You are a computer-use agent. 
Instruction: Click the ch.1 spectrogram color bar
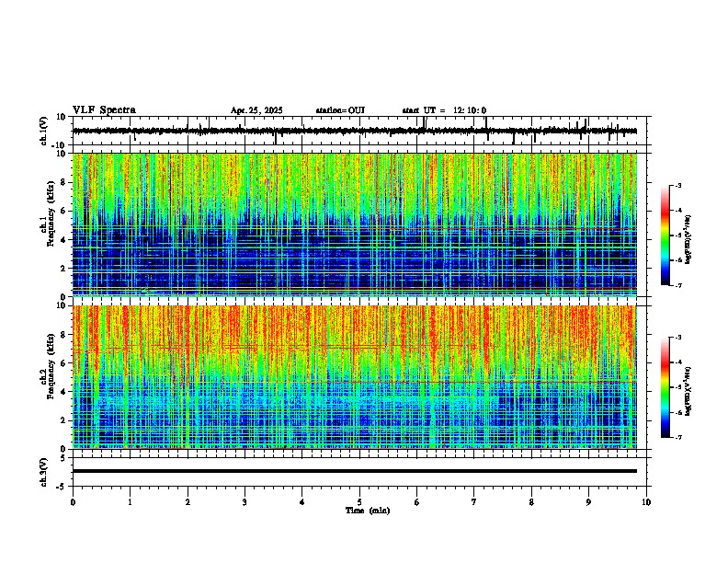click(x=665, y=236)
